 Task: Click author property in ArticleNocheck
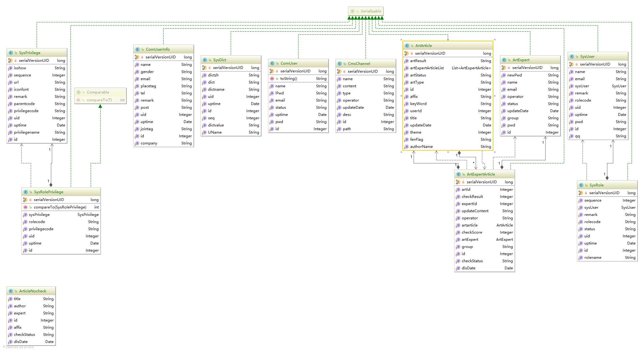(31, 306)
